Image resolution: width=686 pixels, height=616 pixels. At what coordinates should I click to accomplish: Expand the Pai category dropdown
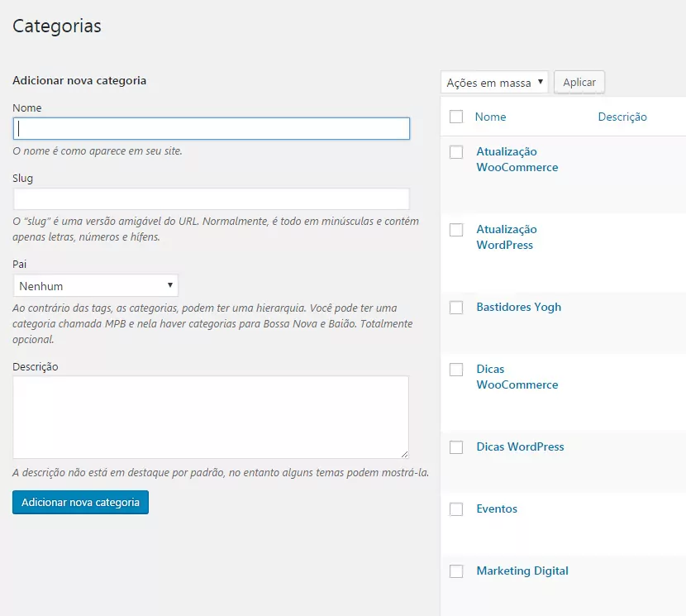click(96, 286)
